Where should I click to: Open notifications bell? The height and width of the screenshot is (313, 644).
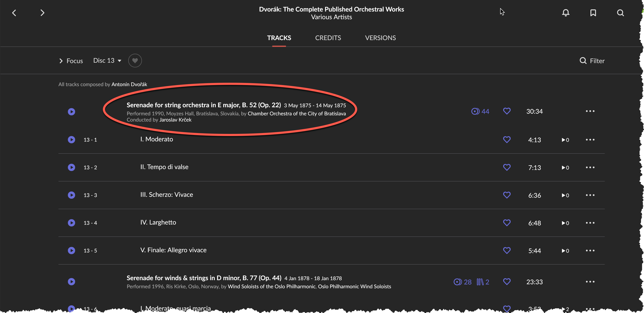coord(565,13)
